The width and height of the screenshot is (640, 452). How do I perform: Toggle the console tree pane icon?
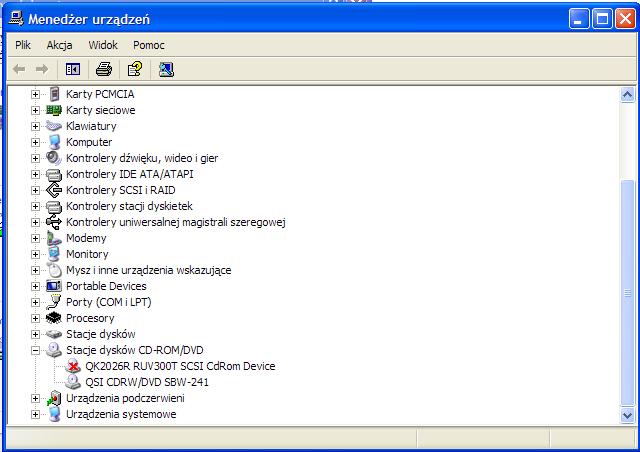coord(73,69)
